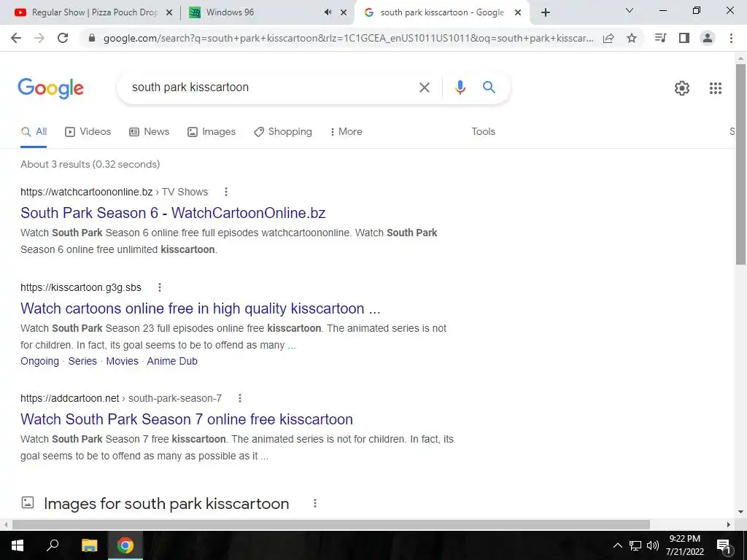
Task: Share this page from the address bar
Action: click(608, 38)
